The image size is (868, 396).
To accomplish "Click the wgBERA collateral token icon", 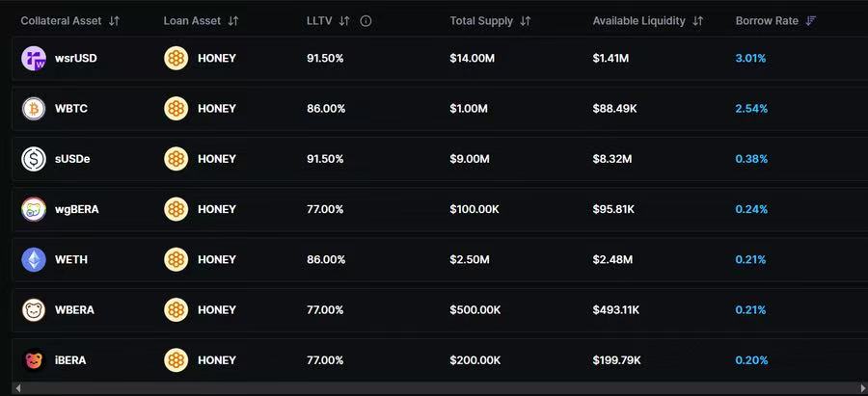I will [34, 209].
